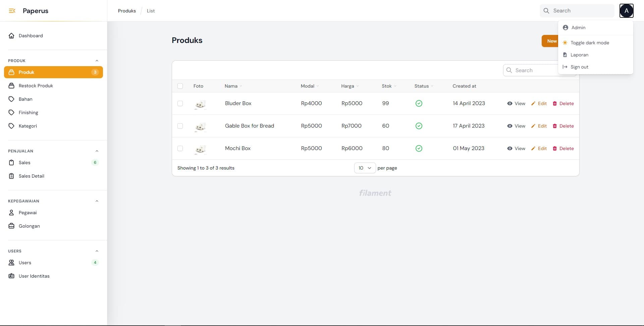Select the checkbox for the Bluder Box row
644x326 pixels.
tap(180, 103)
